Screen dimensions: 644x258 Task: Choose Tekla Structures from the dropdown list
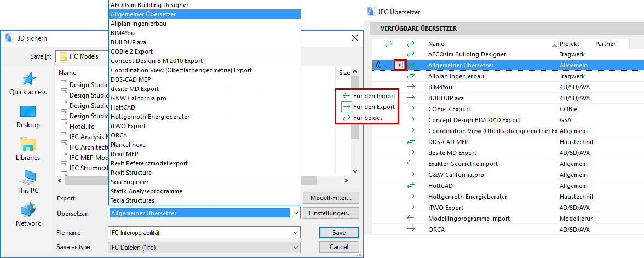click(205, 200)
